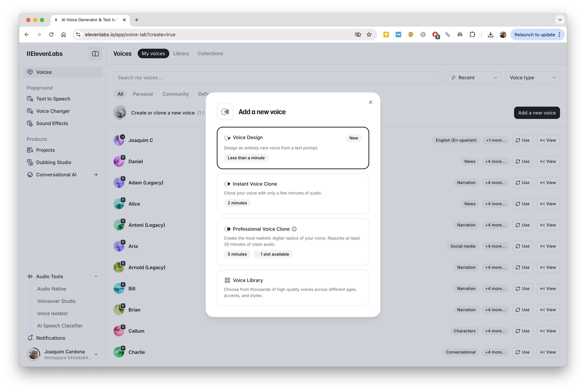Open Voice Isolator

(52, 313)
